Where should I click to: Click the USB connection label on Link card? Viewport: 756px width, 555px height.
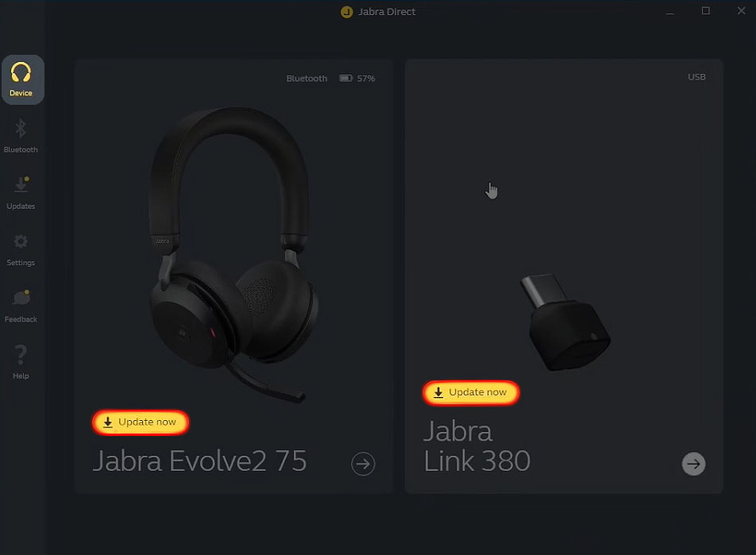(x=696, y=77)
